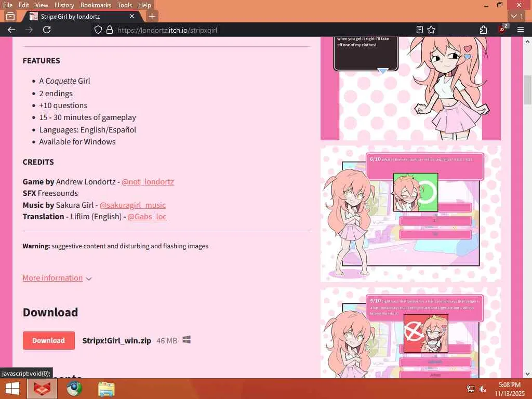
Task: Open the 5/10 question screenshot thumbnail
Action: (x=410, y=333)
